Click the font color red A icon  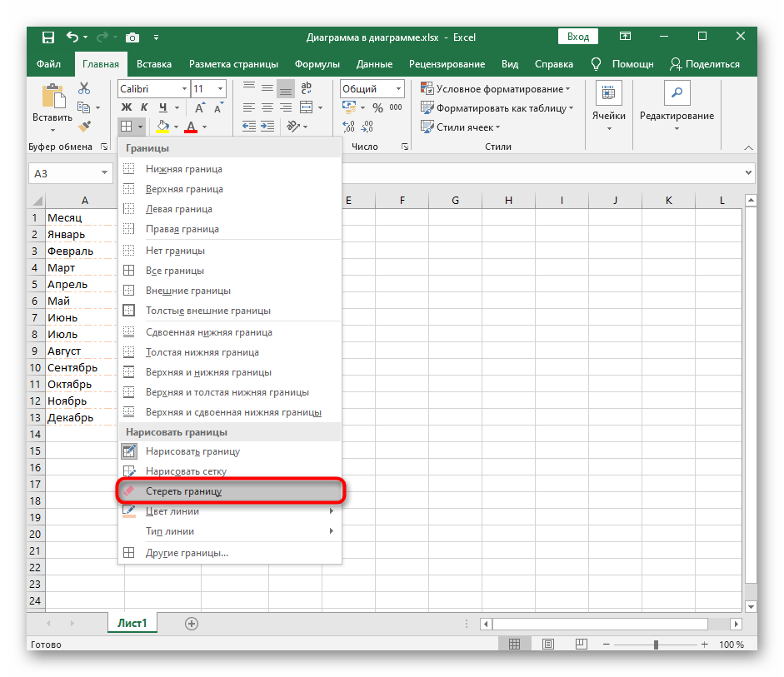pos(191,127)
